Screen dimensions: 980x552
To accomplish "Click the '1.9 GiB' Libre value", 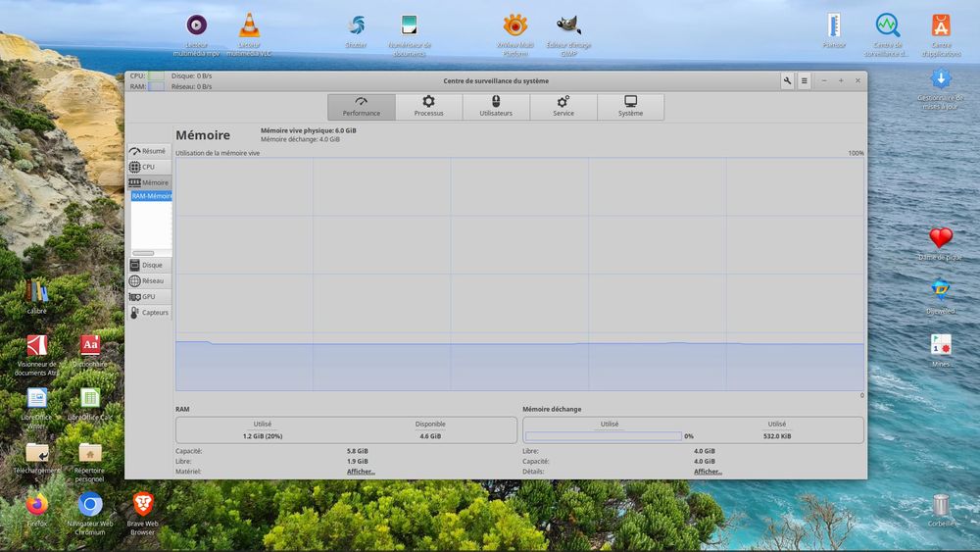I will tap(358, 462).
